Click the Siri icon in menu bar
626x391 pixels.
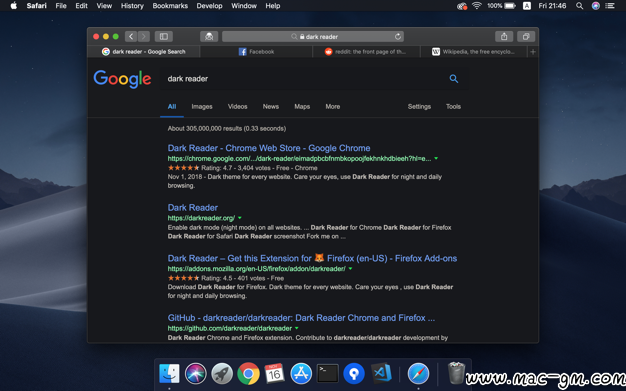coord(596,6)
